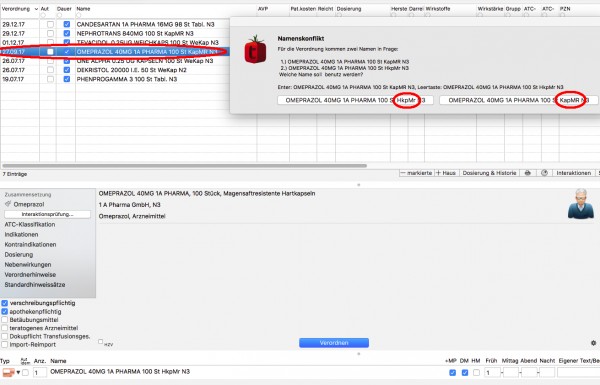Click the tomato app icon in the dialog
The height and width of the screenshot is (385, 600).
pyautogui.click(x=256, y=50)
